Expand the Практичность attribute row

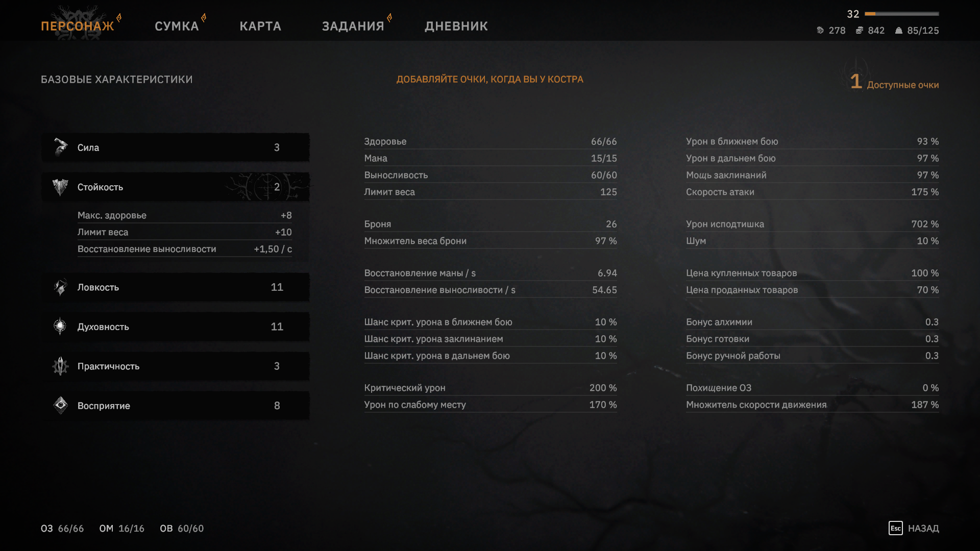[176, 366]
